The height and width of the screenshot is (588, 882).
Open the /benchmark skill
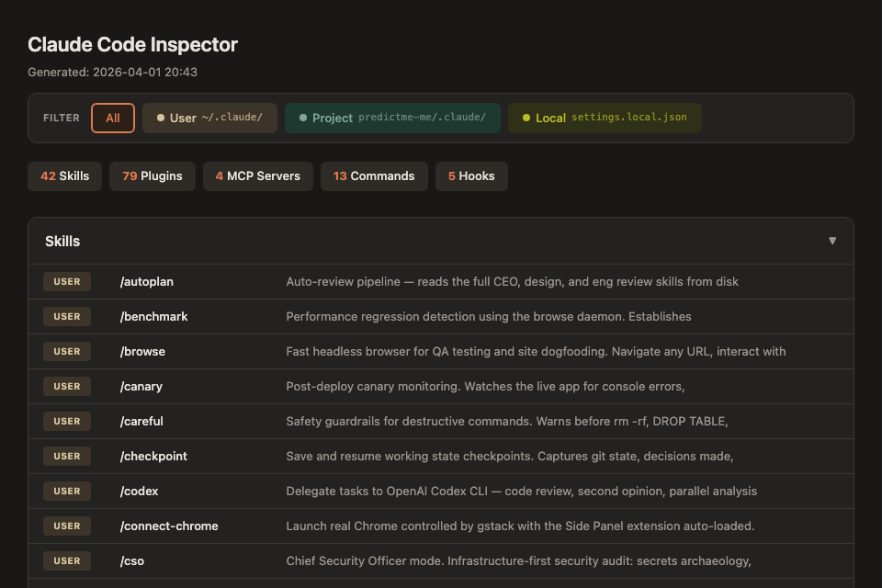[153, 316]
